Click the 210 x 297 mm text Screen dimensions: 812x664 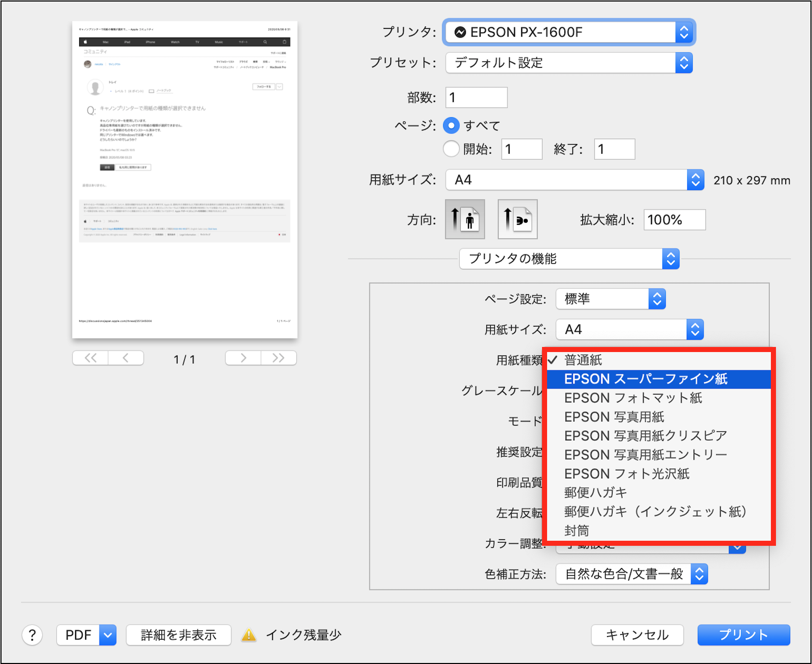752,181
